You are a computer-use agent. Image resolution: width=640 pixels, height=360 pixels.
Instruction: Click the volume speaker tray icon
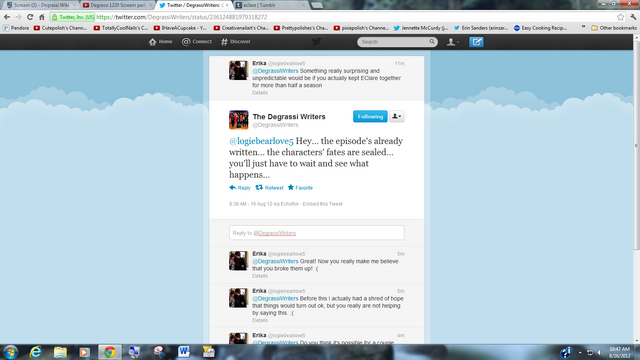(x=600, y=352)
